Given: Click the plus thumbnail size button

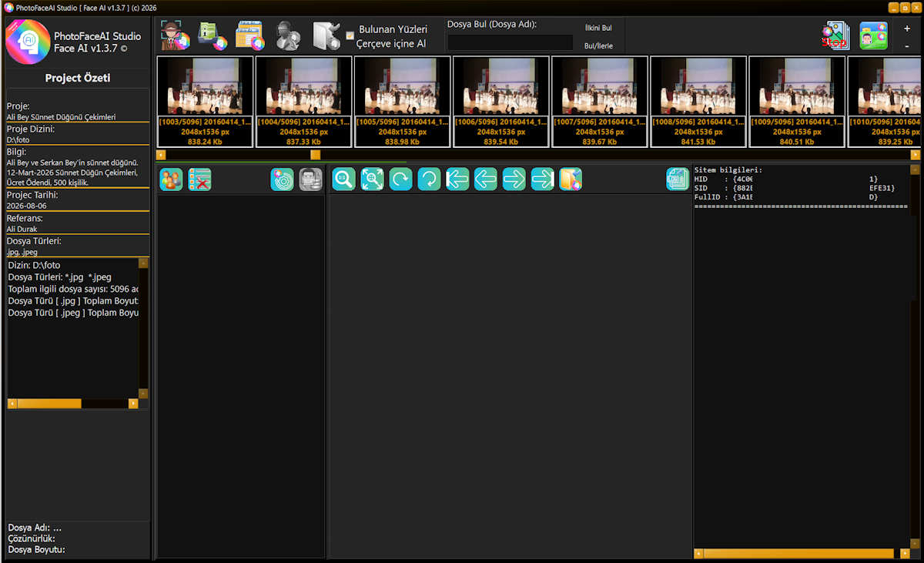Looking at the screenshot, I should click(x=907, y=28).
